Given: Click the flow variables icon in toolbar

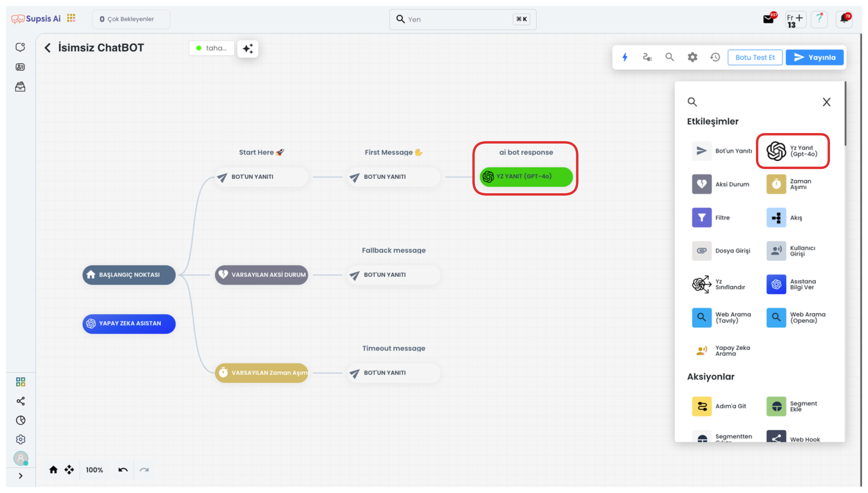Looking at the screenshot, I should pyautogui.click(x=647, y=57).
